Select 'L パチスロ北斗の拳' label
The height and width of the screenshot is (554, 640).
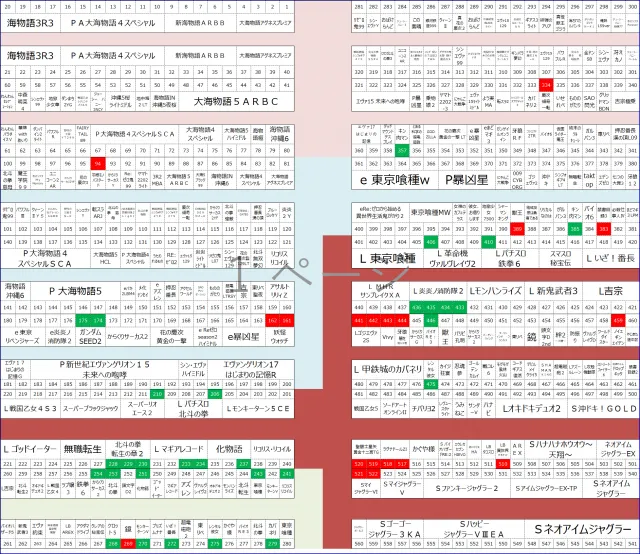coord(193,408)
